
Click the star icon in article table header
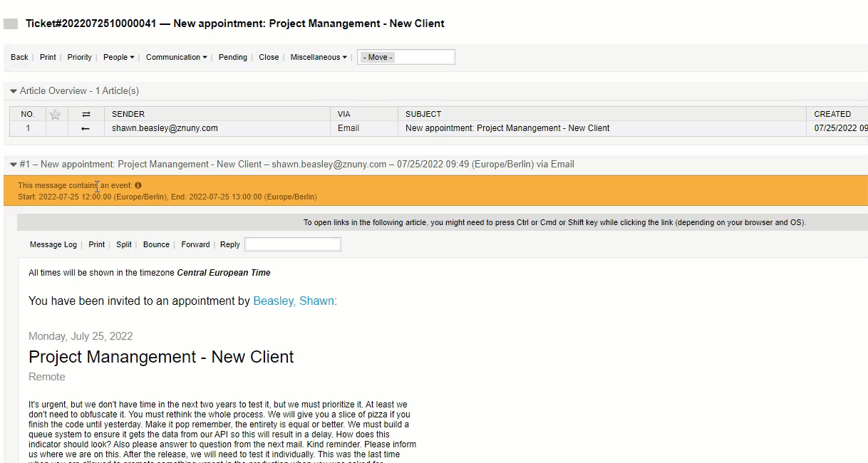[x=56, y=114]
